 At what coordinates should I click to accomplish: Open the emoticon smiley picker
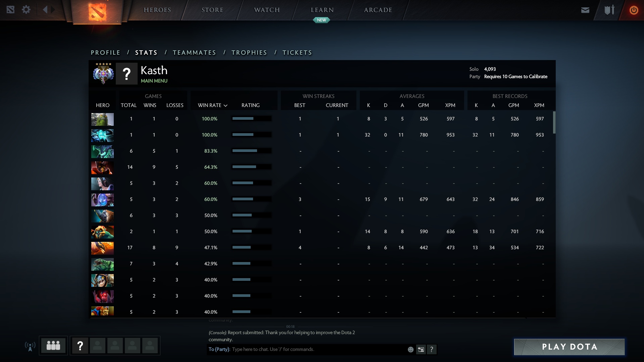[x=410, y=349]
